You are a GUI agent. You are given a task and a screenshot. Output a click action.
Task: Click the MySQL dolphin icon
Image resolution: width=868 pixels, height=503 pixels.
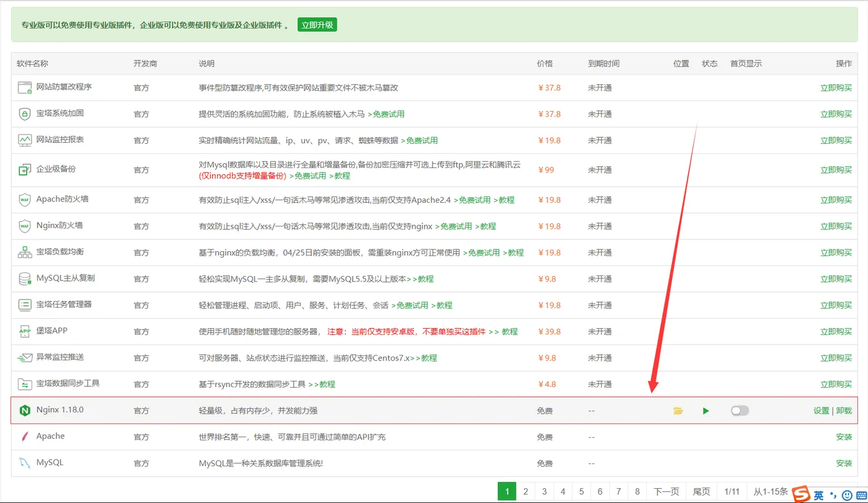tap(25, 463)
